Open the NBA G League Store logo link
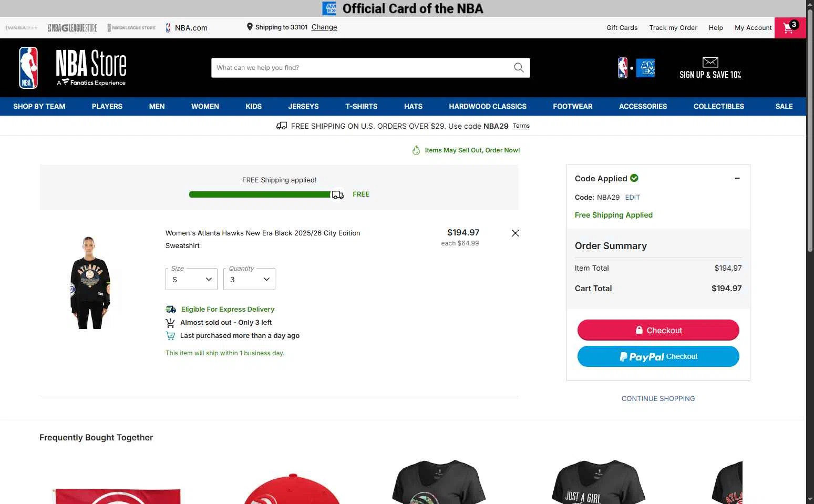Screen dimensions: 814x504 click(x=72, y=28)
